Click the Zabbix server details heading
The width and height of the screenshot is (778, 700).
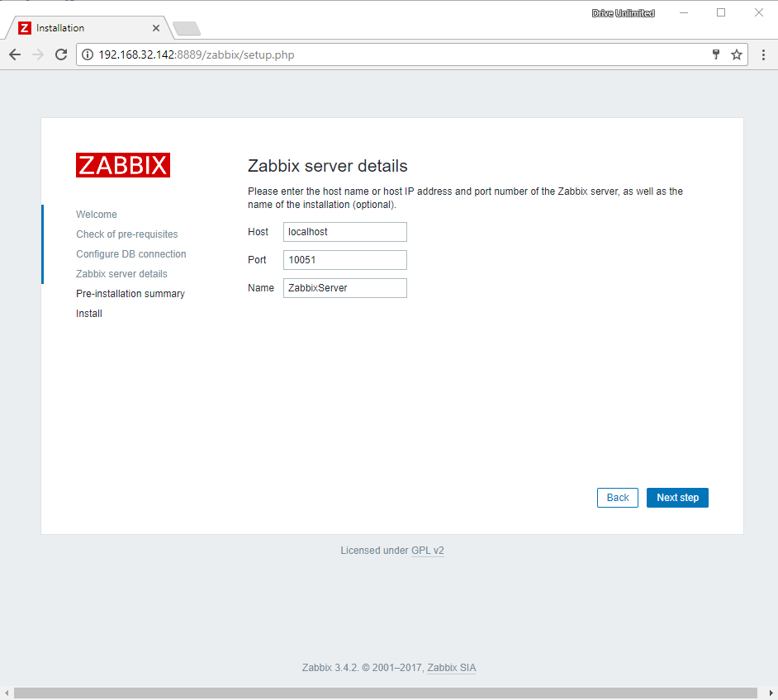[328, 166]
